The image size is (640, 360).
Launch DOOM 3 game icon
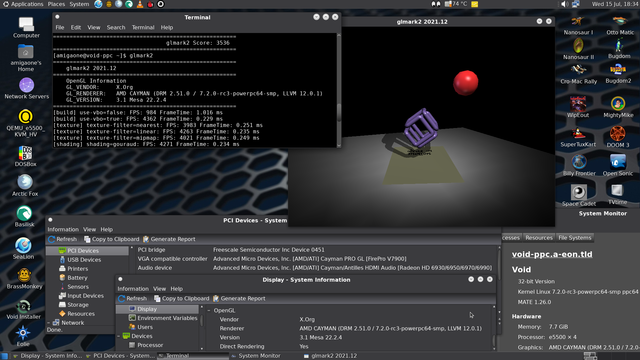(618, 137)
